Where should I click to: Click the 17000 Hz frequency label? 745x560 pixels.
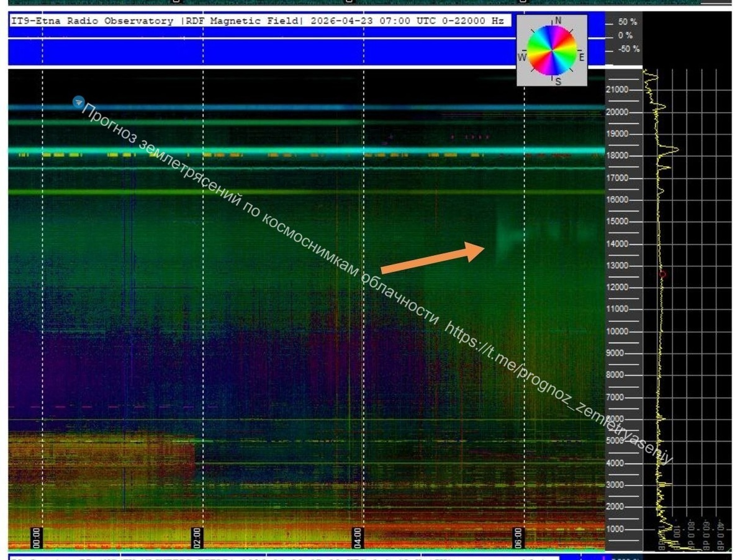point(618,178)
